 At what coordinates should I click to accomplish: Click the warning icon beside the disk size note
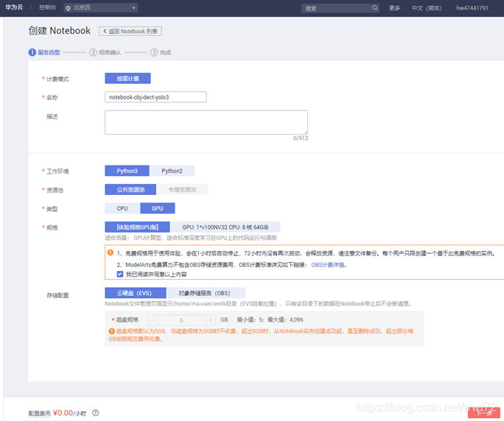[111, 331]
